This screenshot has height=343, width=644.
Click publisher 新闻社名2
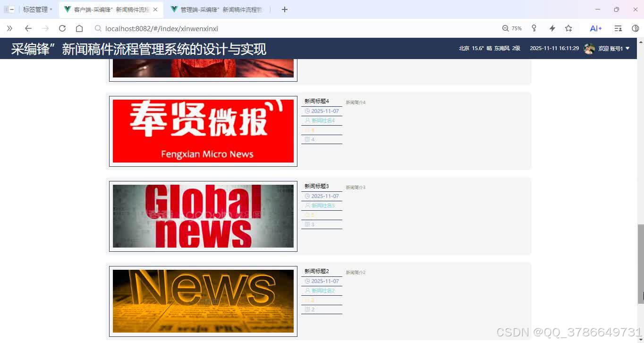[323, 291]
